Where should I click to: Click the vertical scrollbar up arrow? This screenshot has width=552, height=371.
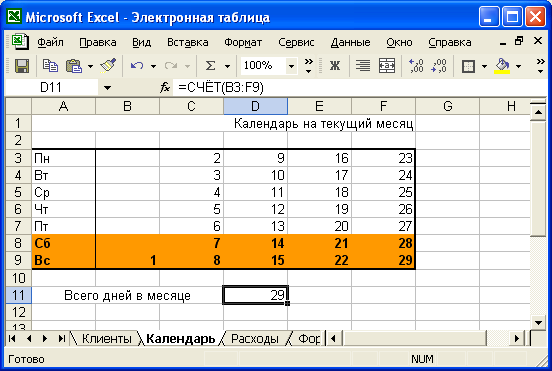[x=538, y=112]
